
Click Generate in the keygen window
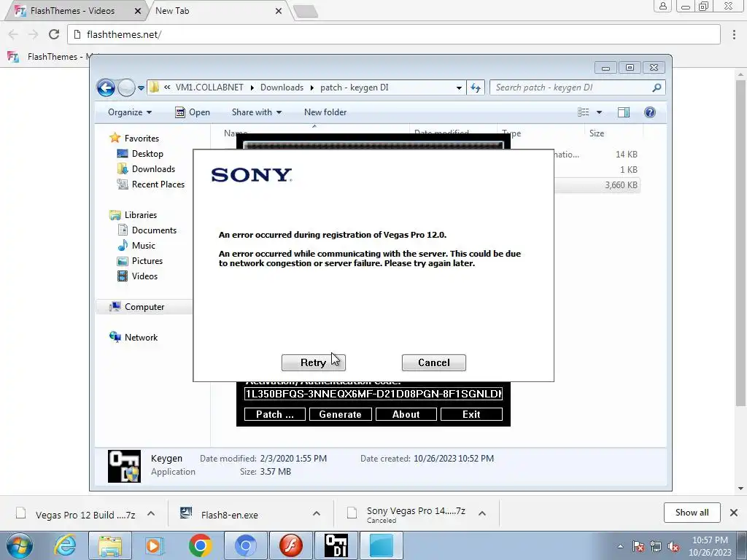click(x=340, y=414)
